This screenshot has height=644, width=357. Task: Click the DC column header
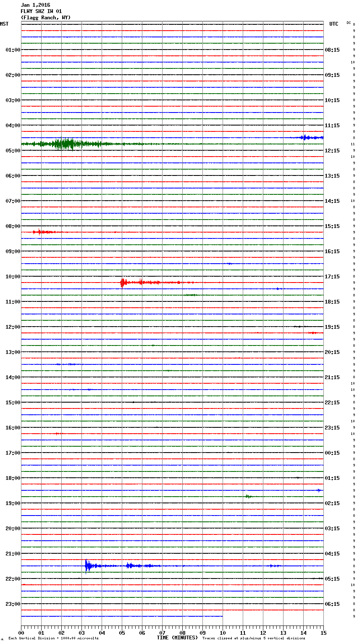[349, 22]
